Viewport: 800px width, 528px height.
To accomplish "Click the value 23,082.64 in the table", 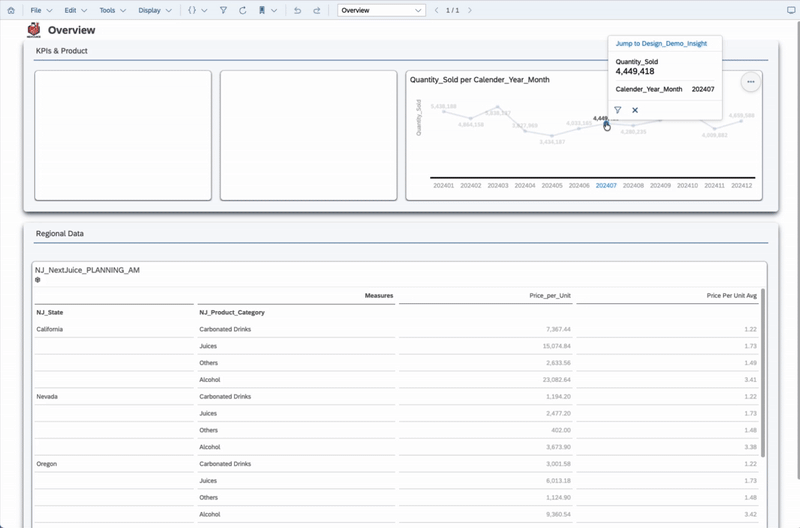I will tap(557, 380).
